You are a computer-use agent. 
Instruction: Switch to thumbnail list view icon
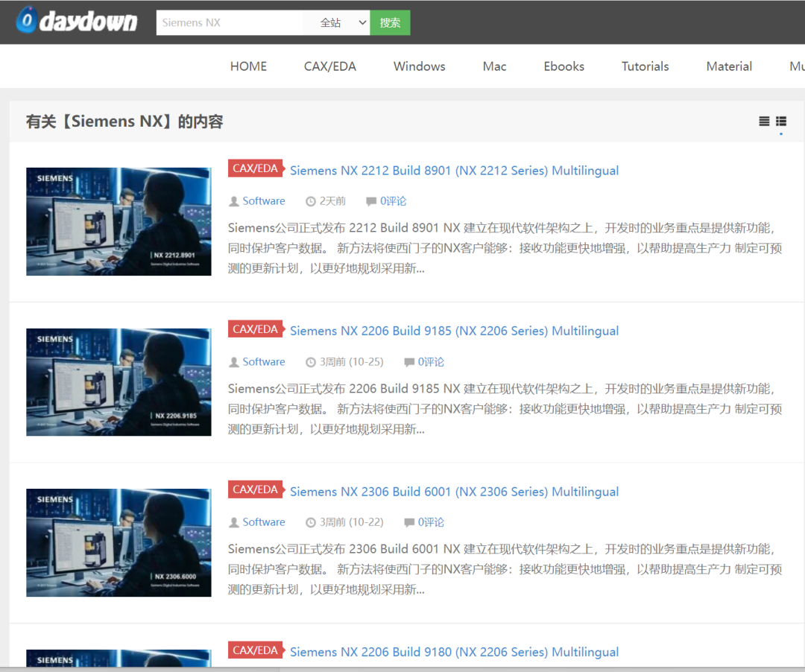point(781,121)
